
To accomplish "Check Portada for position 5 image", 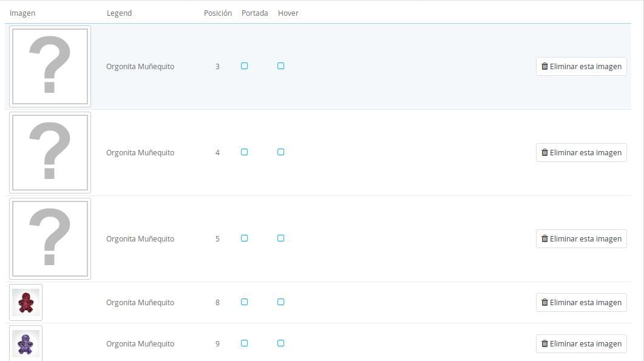I will click(x=245, y=238).
